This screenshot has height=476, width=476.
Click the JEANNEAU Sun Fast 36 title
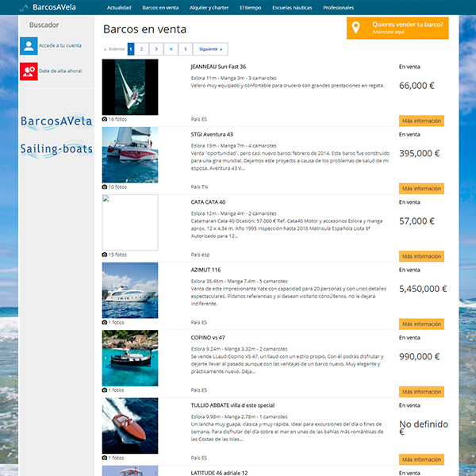[x=218, y=67]
